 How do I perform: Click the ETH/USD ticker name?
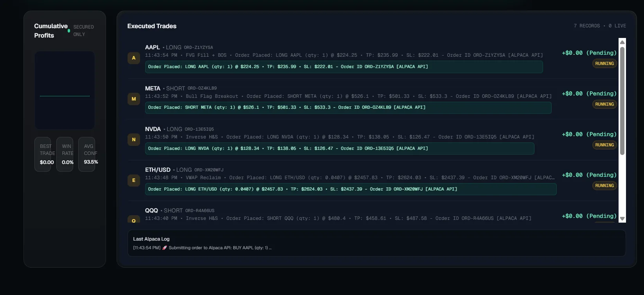(x=158, y=170)
